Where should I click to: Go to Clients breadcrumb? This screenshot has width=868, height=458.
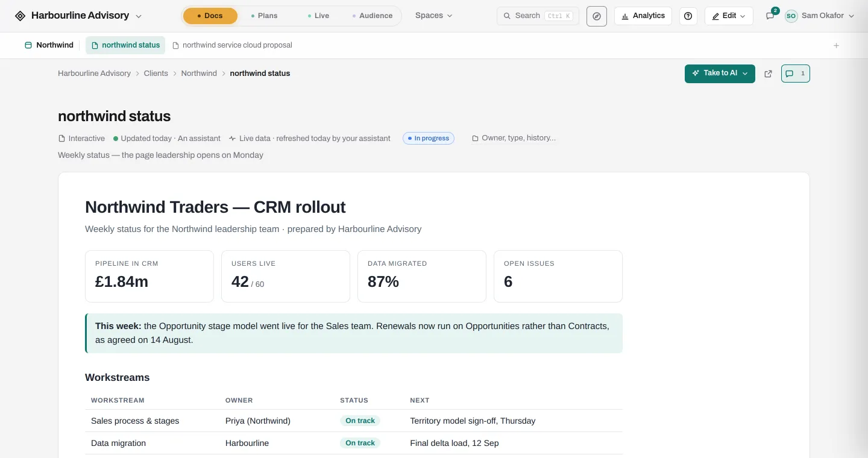point(156,74)
